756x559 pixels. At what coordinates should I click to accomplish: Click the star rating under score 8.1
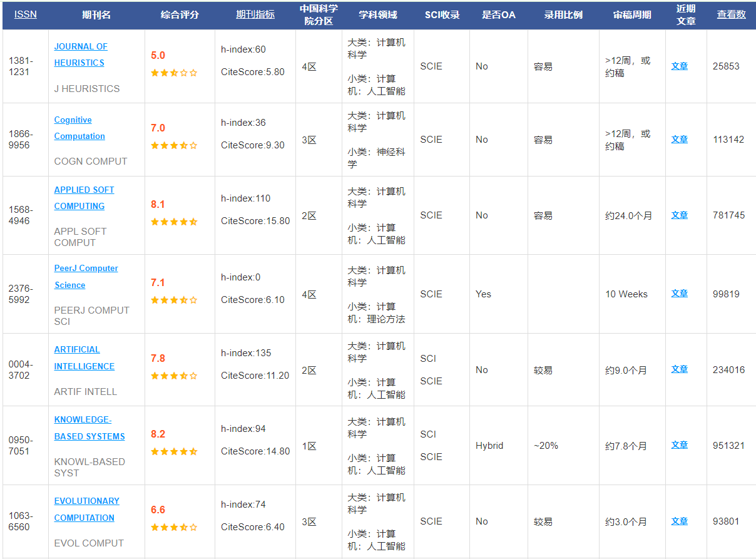tap(174, 222)
